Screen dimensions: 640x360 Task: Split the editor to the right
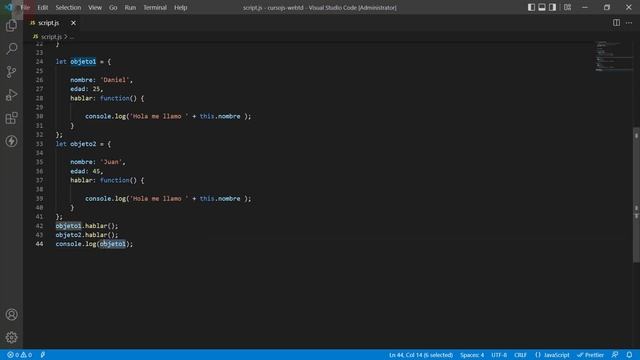pos(616,23)
